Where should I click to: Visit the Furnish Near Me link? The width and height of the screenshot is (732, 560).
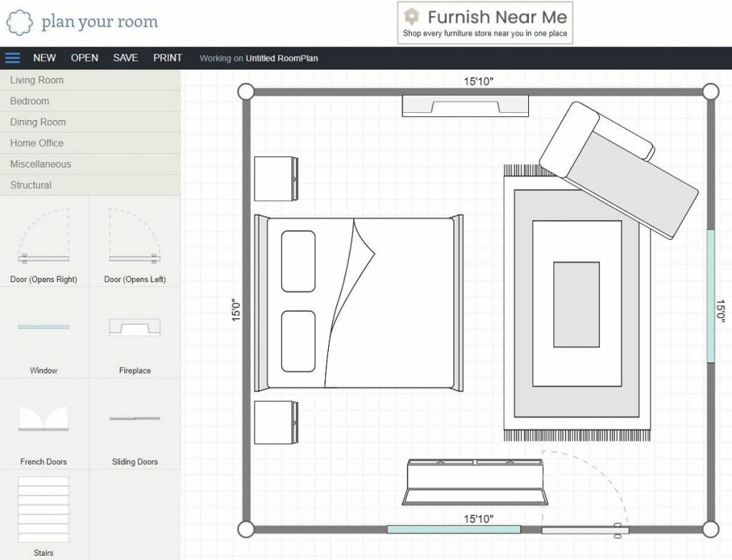[485, 22]
